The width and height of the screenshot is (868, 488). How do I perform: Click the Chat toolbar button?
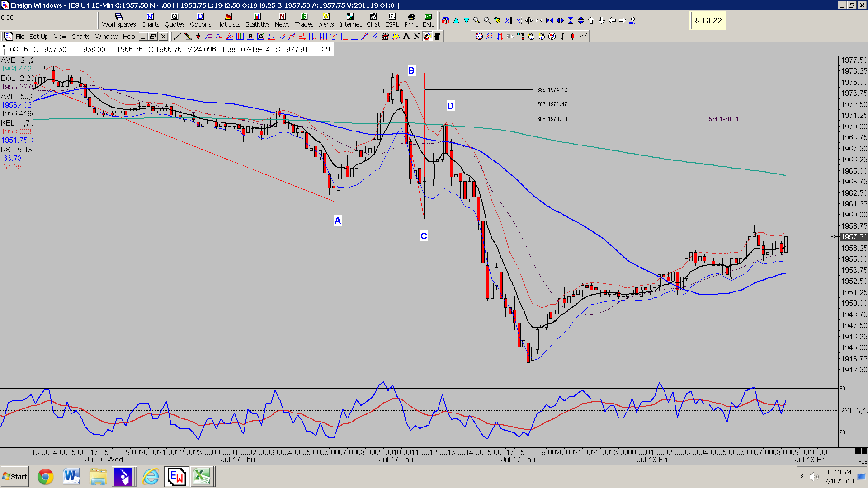pos(373,20)
